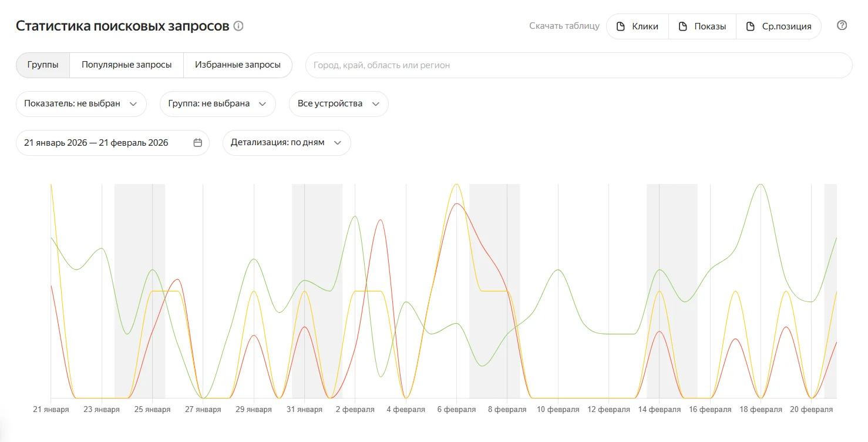Screen dimensions: 868x442
Task: Click the calendar icon in date range
Action: click(198, 143)
